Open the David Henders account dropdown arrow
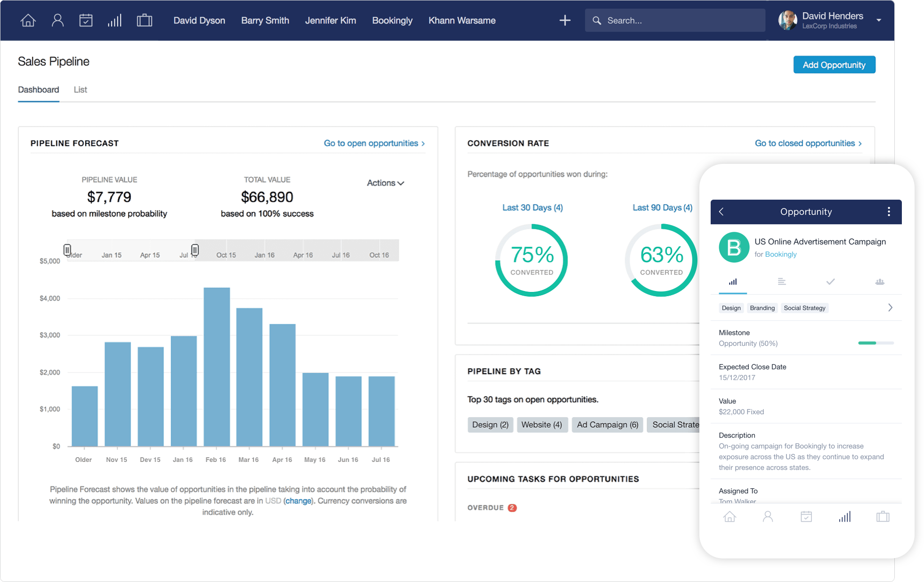This screenshot has width=924, height=582. click(x=878, y=20)
